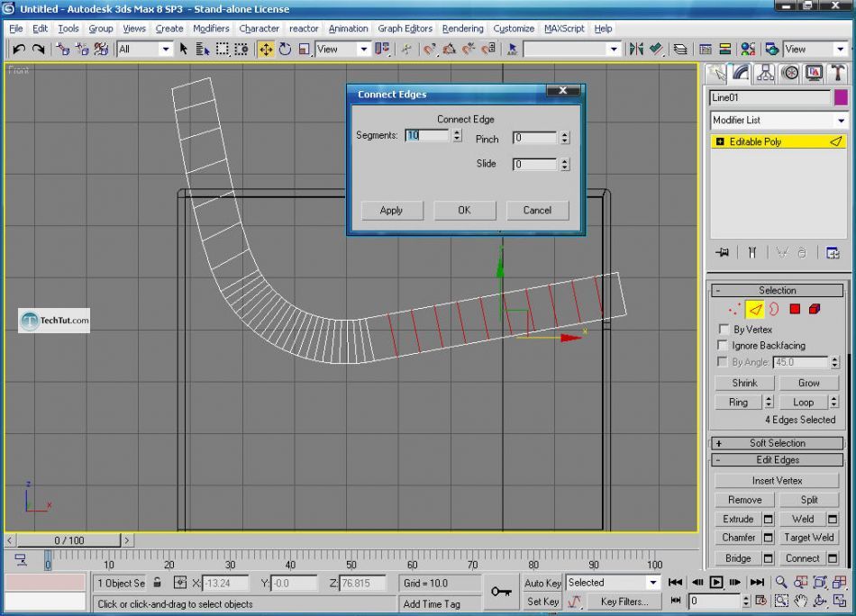Open the Schematic View toolbar icon

724,50
